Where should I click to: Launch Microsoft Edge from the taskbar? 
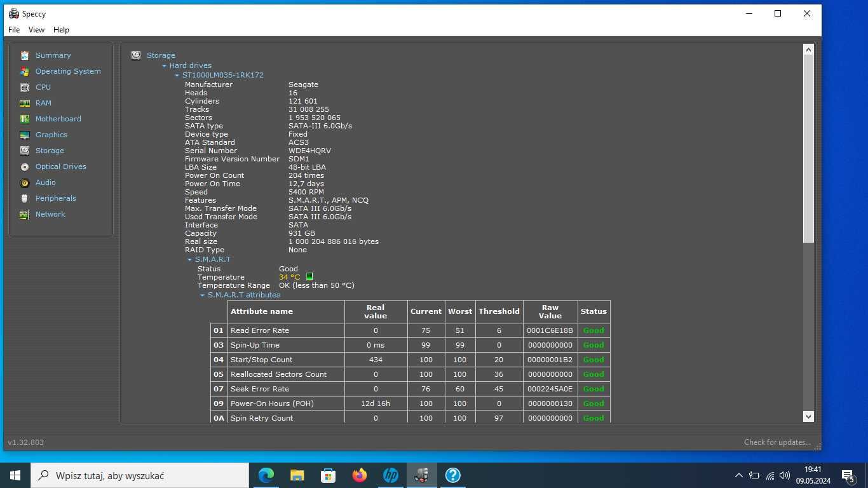coord(266,475)
